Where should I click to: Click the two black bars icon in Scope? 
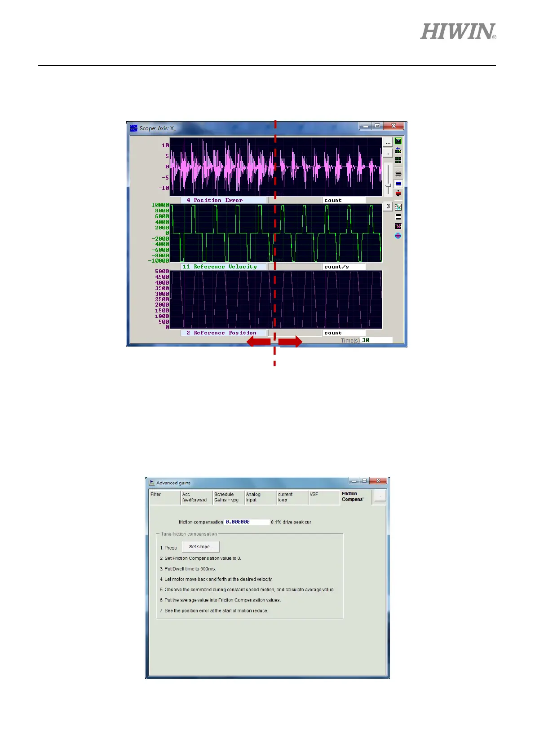[398, 216]
